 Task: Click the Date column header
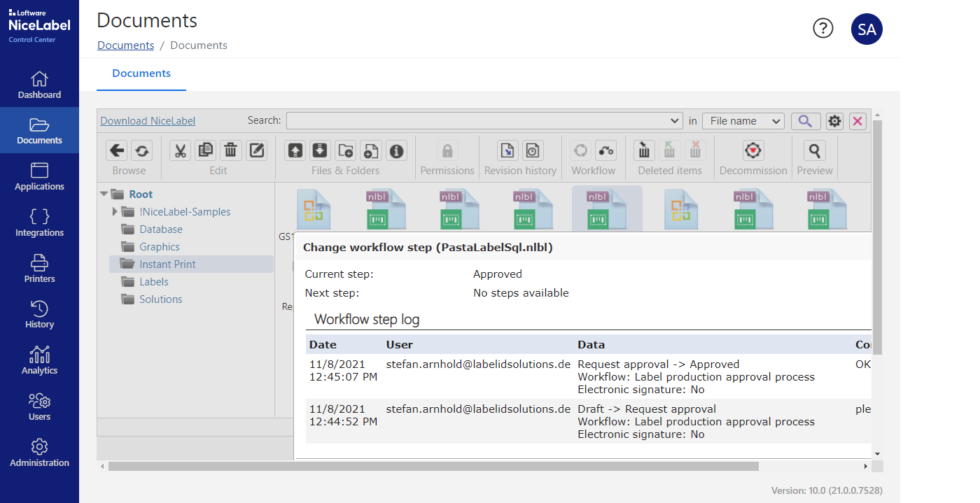click(323, 344)
